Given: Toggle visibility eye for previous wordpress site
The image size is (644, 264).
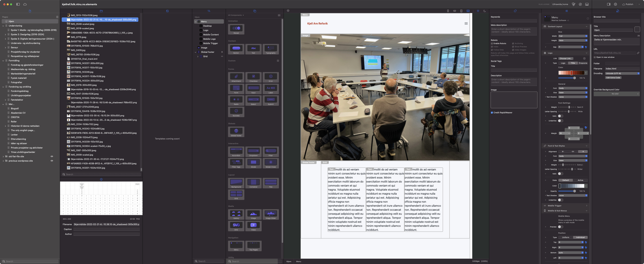Looking at the screenshot, I should 52,161.
